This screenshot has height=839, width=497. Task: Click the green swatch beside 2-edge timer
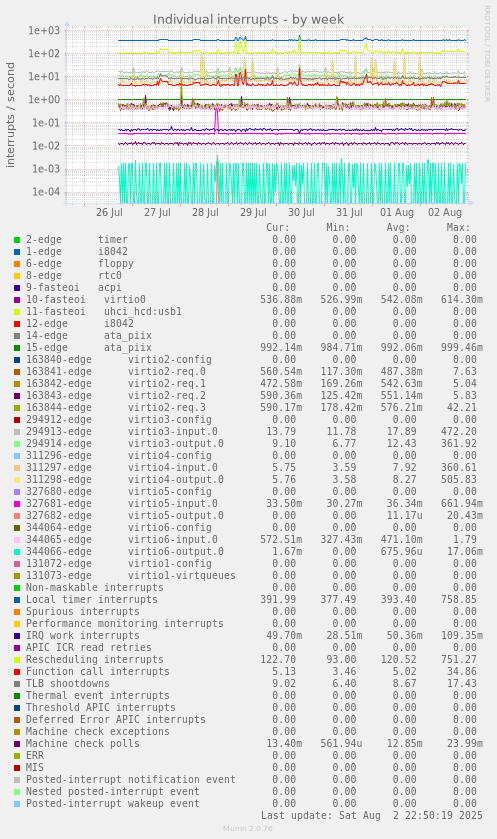coord(17,240)
